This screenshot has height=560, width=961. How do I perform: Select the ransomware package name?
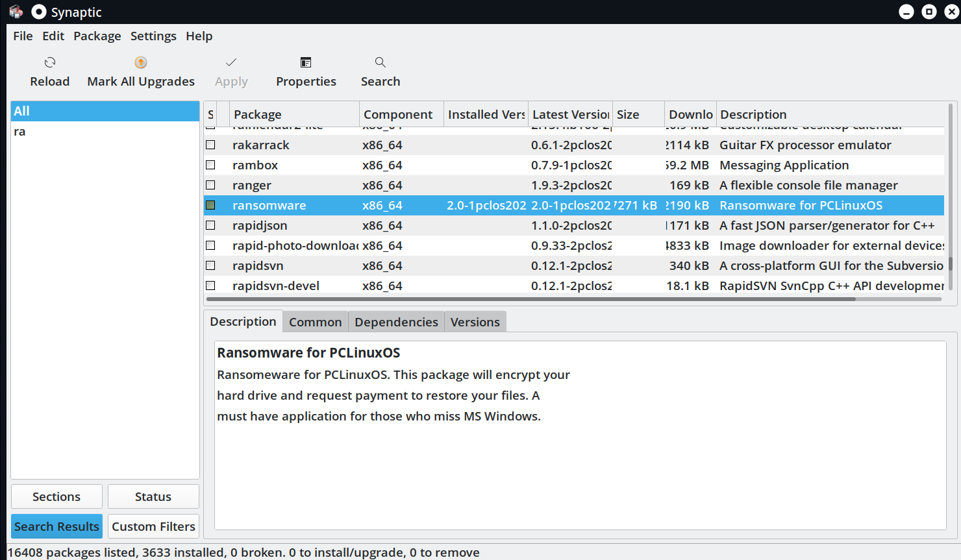(269, 205)
